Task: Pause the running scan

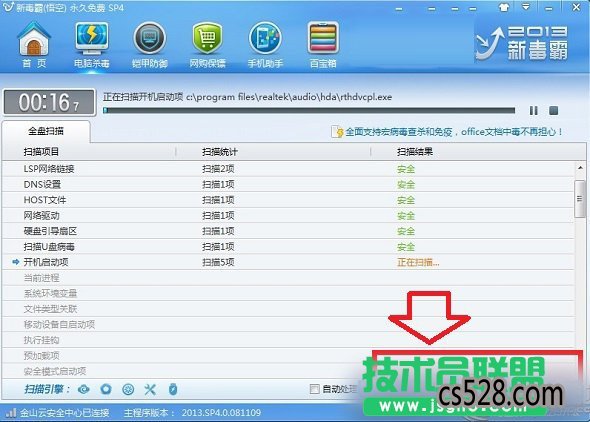Action: pos(534,111)
